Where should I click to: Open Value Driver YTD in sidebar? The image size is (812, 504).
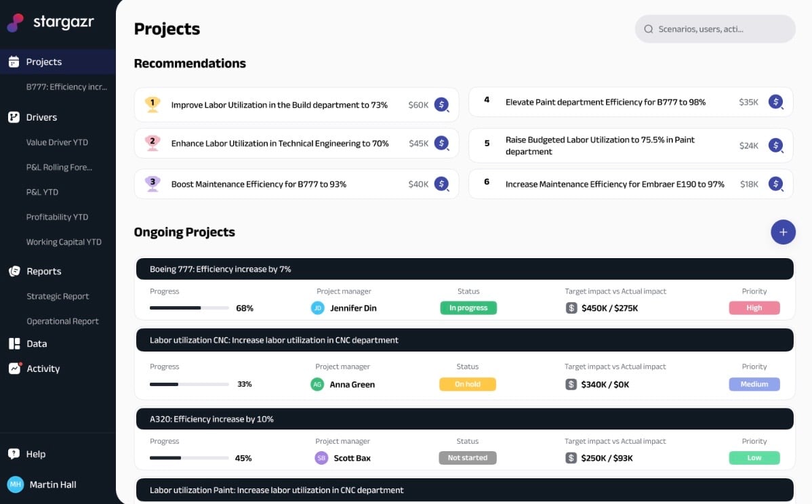tap(57, 142)
